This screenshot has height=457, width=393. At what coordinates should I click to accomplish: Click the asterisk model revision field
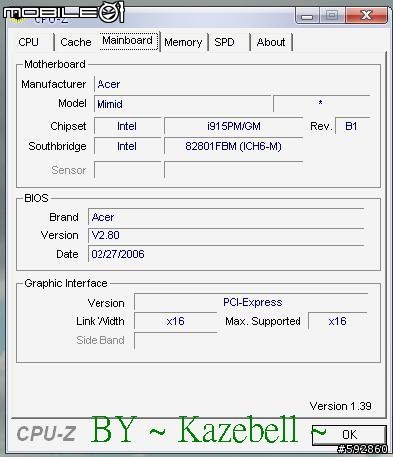pyautogui.click(x=321, y=103)
